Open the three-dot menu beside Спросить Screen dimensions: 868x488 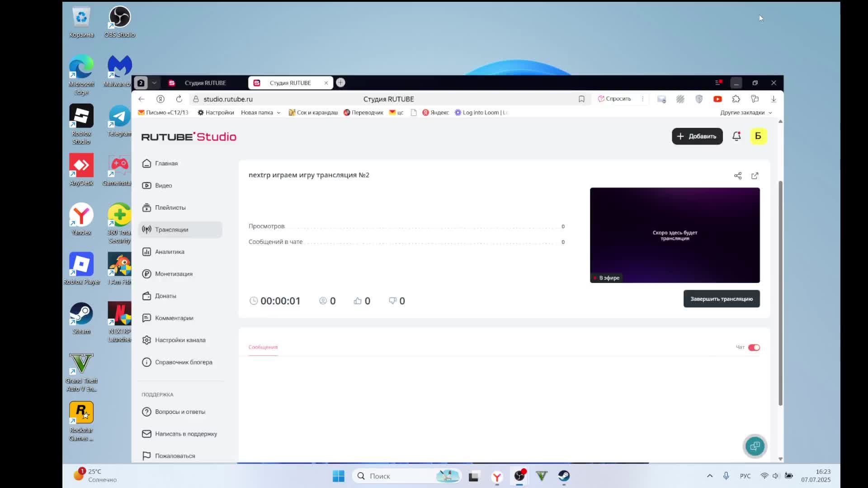(x=642, y=99)
